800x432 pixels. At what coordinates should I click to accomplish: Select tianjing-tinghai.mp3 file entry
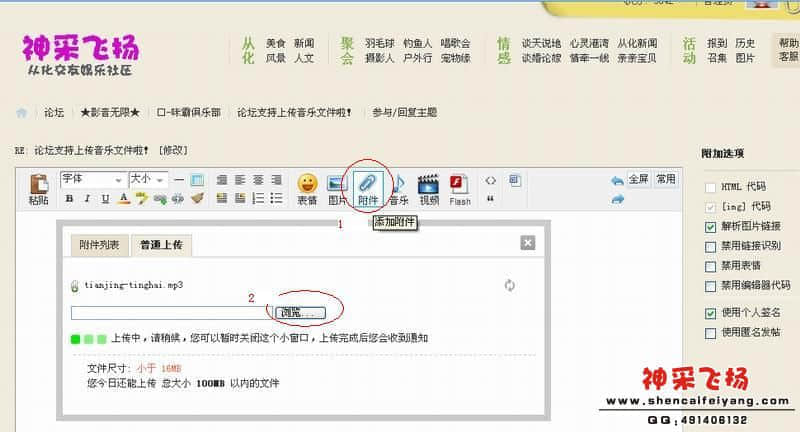point(133,285)
